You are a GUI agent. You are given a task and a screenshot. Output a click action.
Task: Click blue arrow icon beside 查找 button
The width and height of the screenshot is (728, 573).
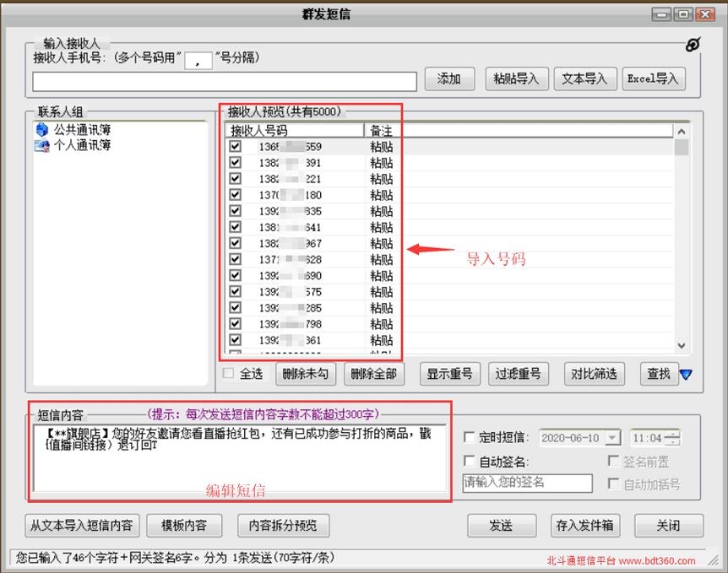(687, 374)
